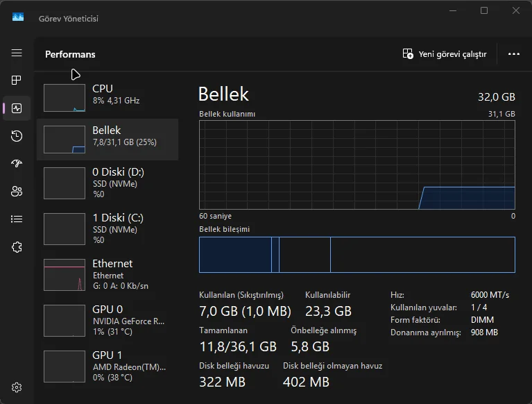Select GPU 0 NVIDIA GeForce item

[x=108, y=321]
